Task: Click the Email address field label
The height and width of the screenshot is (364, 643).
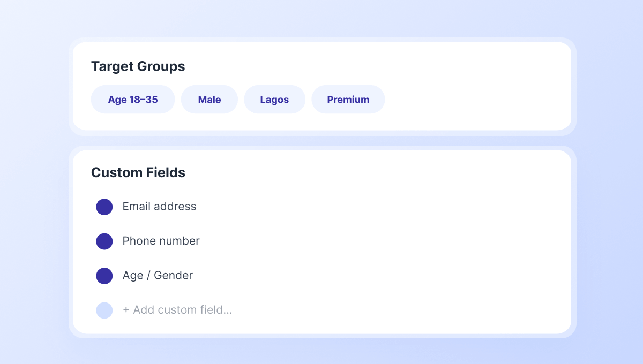Action: click(159, 207)
